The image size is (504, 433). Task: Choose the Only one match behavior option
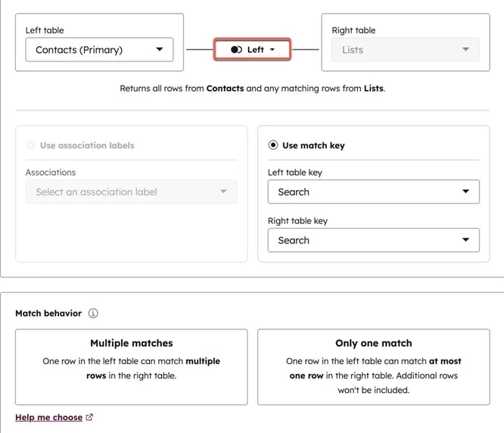click(374, 366)
